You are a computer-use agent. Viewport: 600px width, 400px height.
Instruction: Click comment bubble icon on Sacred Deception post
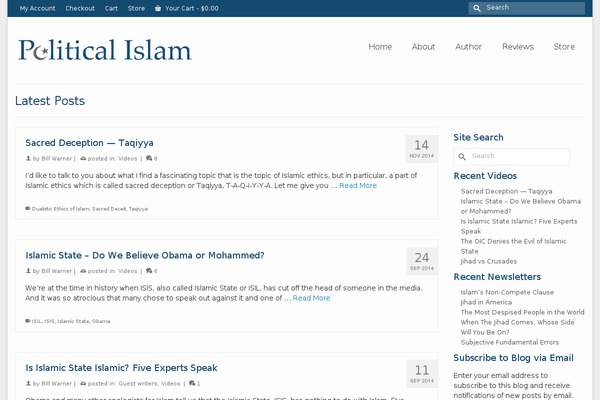coord(148,159)
